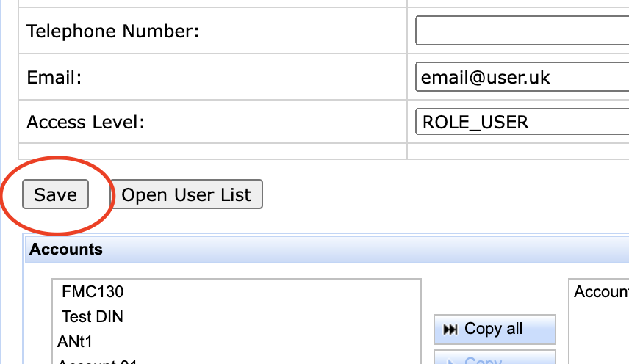Image resolution: width=629 pixels, height=364 pixels.
Task: Click the Access Level label
Action: point(85,122)
